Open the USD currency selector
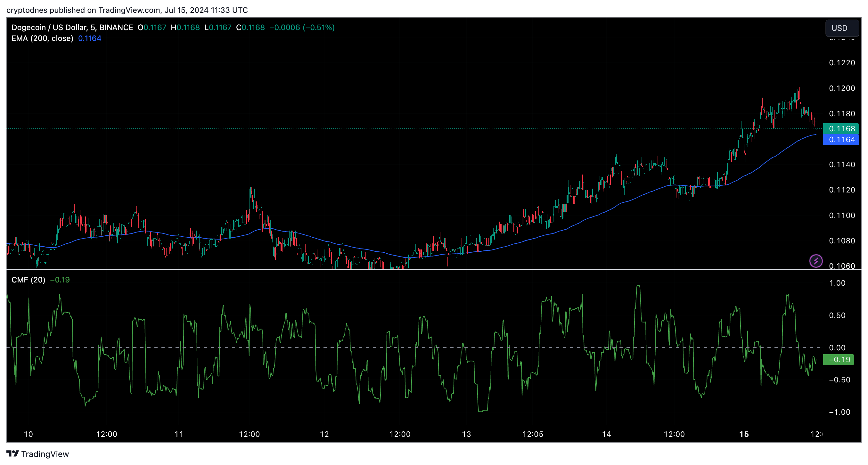 [842, 28]
